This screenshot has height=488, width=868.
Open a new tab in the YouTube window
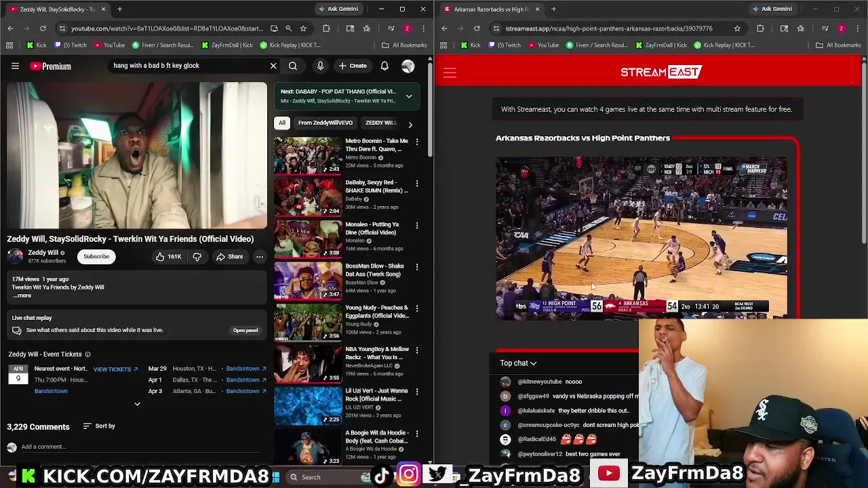pyautogui.click(x=119, y=9)
